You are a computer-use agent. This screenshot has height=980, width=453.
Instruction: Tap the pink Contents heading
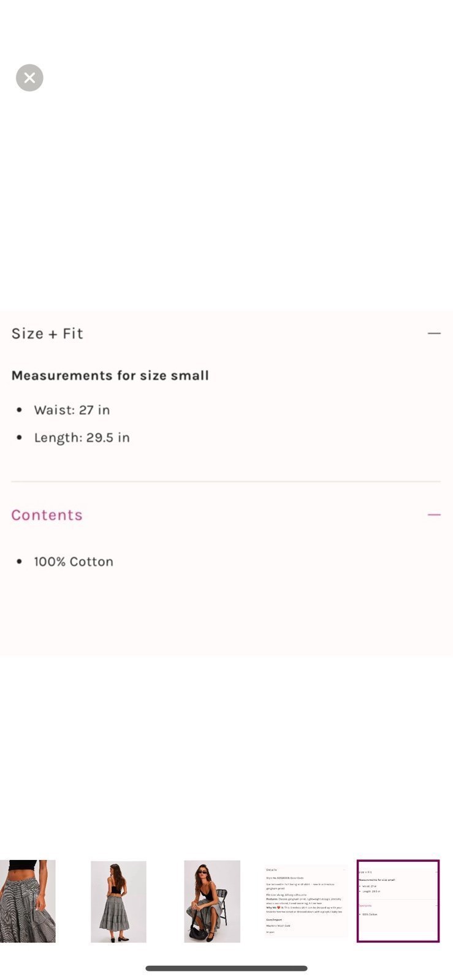click(47, 515)
